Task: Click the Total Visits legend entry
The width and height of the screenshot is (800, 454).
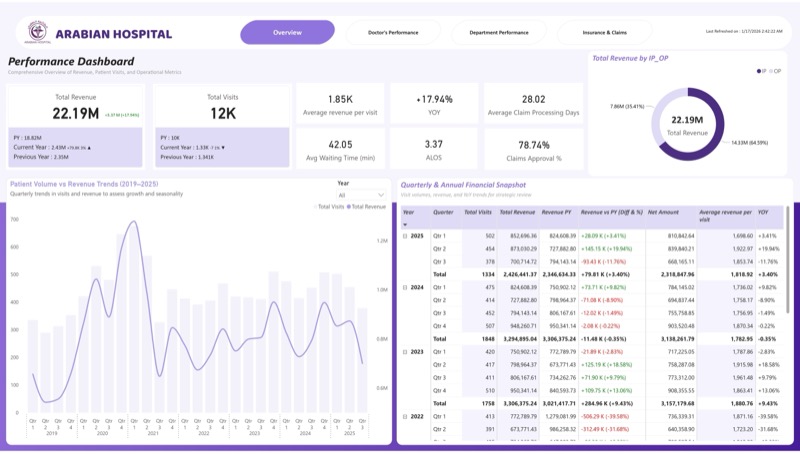Action: coord(329,207)
